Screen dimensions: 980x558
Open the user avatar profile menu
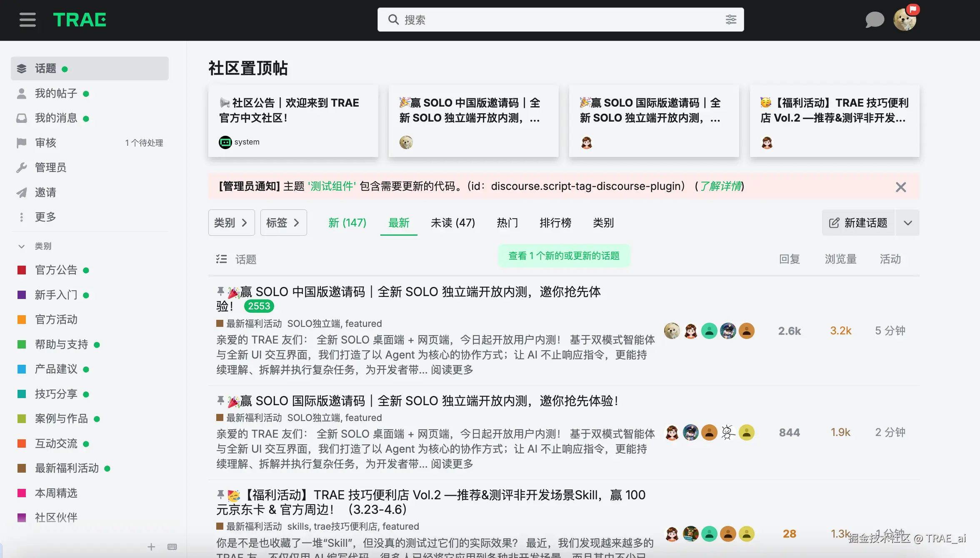(x=905, y=20)
